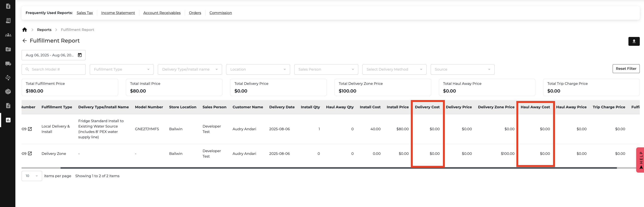The image size is (644, 207).
Task: Open the red HELP tab
Action: pyautogui.click(x=640, y=160)
